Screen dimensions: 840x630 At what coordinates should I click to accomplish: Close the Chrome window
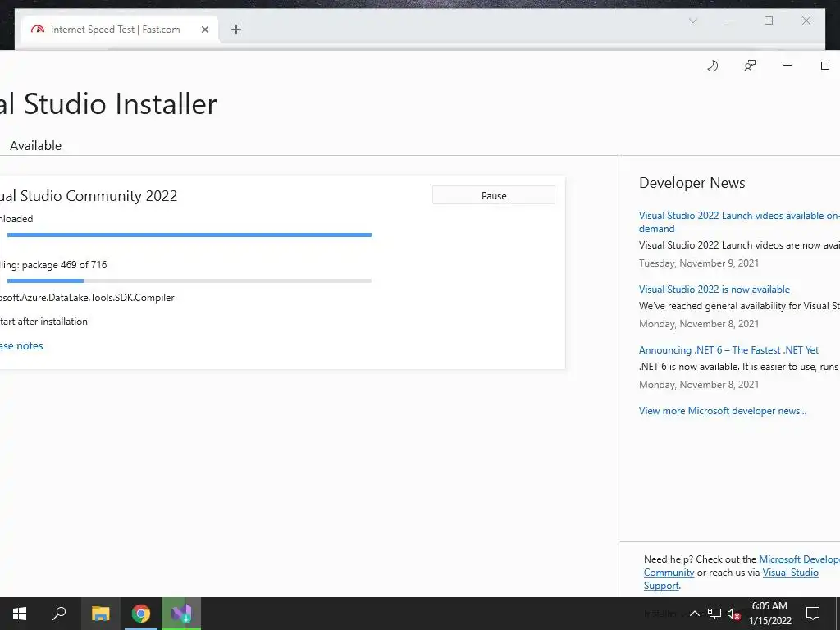[x=806, y=21]
